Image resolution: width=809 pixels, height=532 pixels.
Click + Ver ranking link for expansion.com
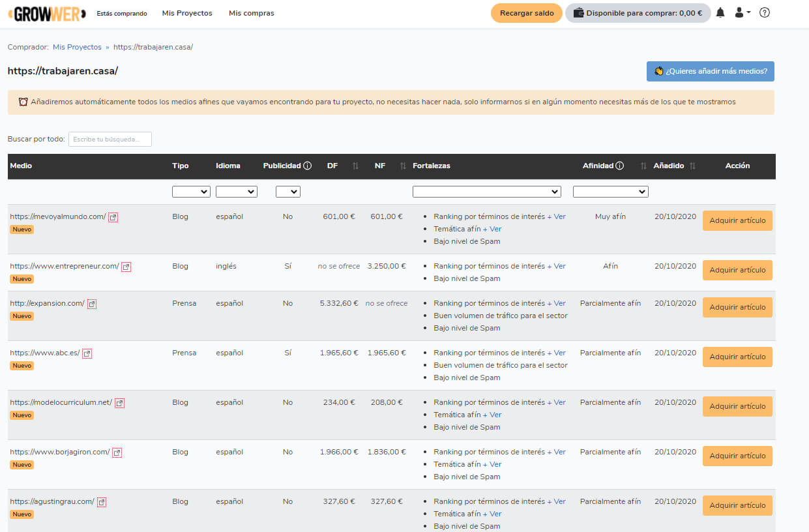click(556, 303)
